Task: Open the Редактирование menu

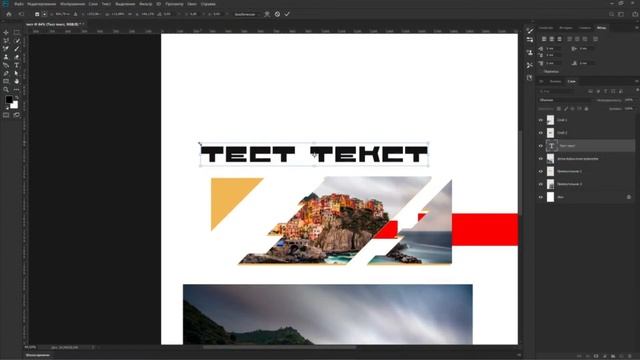Action: tap(41, 4)
